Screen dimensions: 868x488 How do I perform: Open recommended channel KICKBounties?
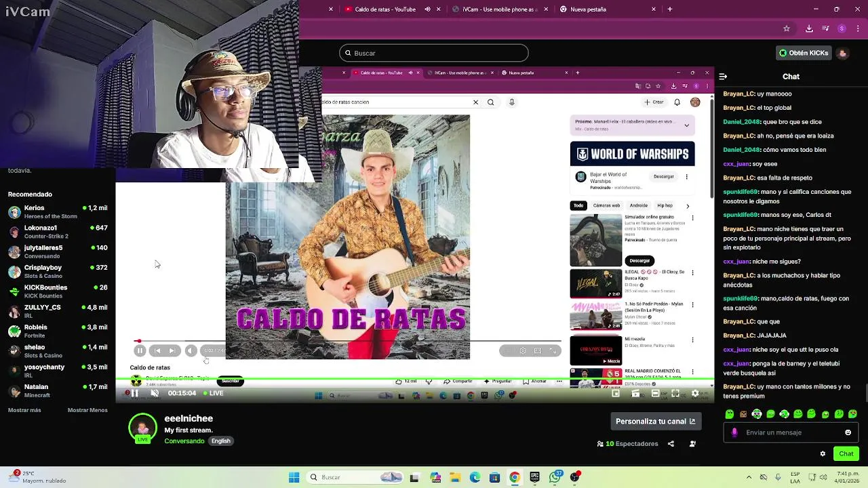click(x=58, y=291)
